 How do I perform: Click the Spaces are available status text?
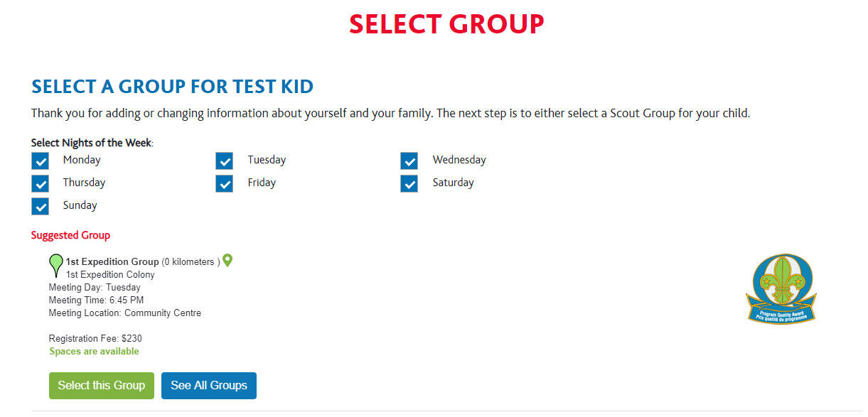[x=95, y=352]
